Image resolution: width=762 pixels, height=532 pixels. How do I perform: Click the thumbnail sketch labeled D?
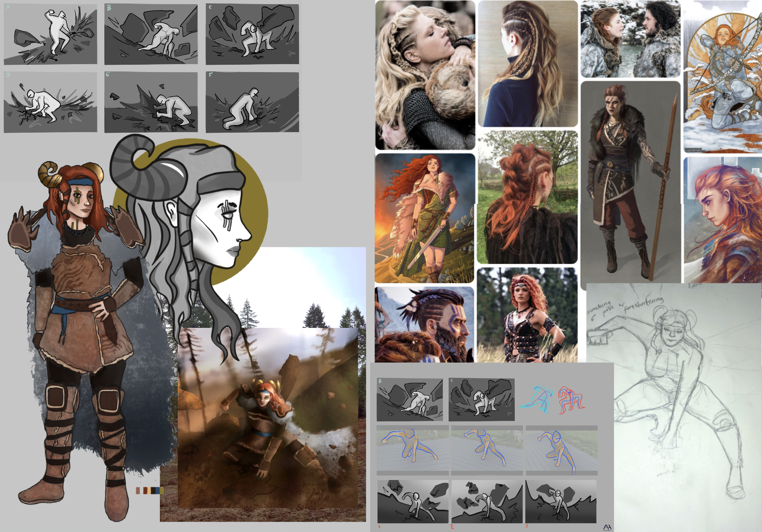pos(50,102)
